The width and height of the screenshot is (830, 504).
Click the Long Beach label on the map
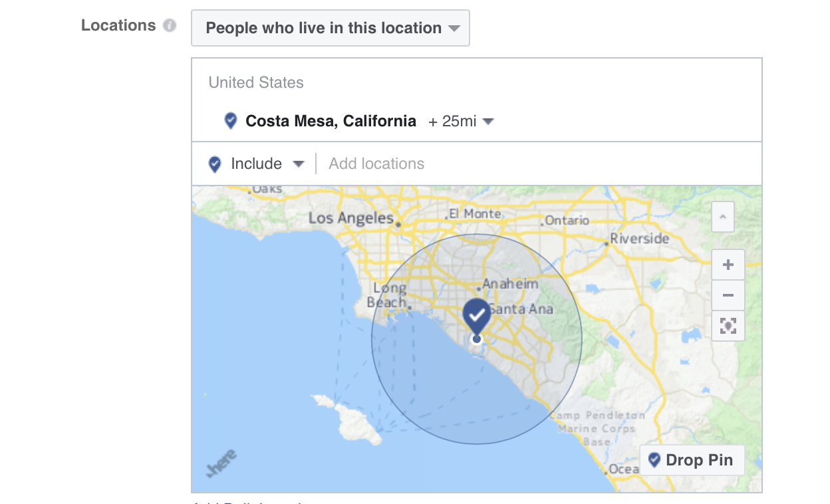(x=387, y=295)
